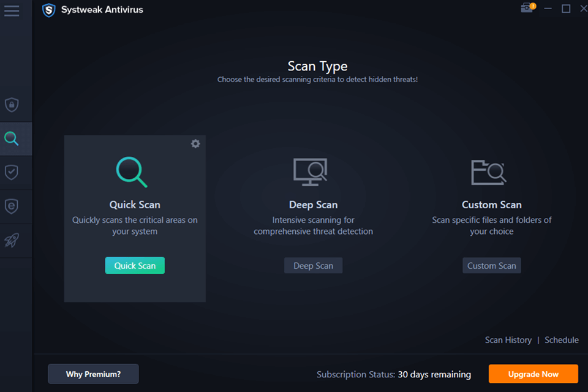Open Quick Scan settings gear
Viewport: 588px width, 392px height.
point(195,144)
